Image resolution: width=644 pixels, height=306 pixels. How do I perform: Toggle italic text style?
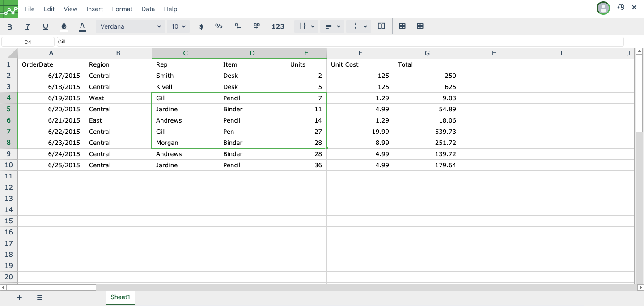(x=28, y=27)
